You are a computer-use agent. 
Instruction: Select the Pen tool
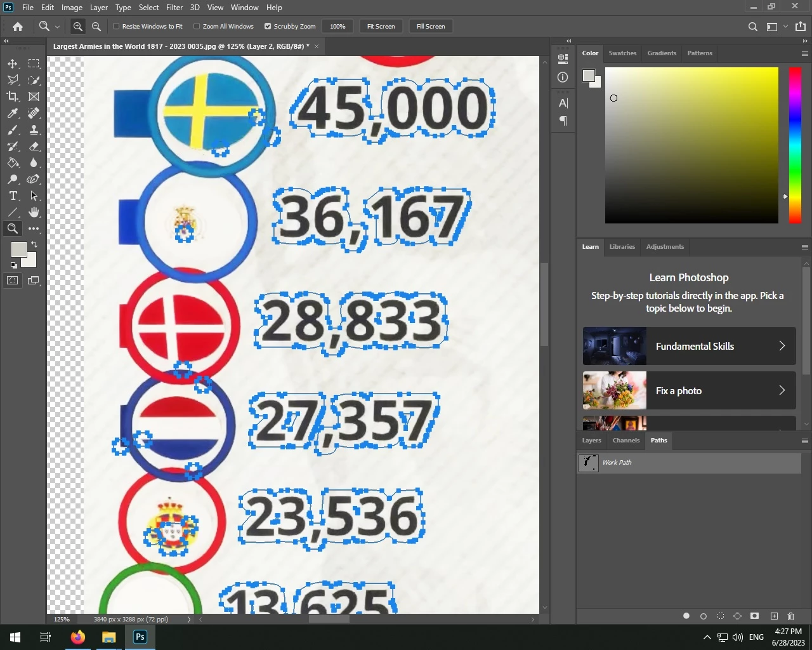point(34,179)
